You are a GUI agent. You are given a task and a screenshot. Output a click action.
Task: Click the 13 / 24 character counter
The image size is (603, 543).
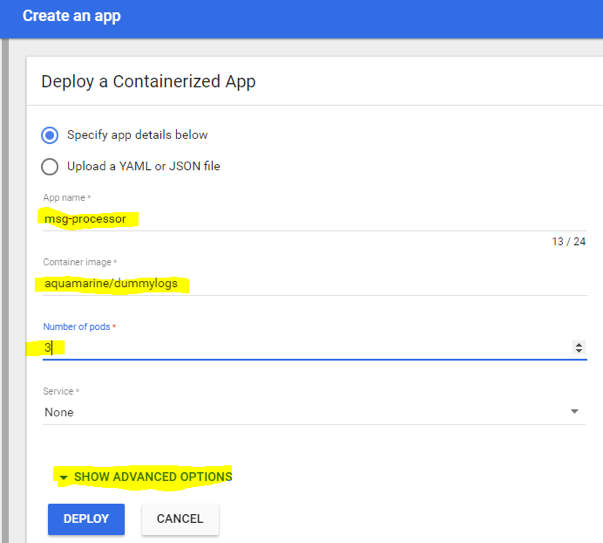point(568,242)
